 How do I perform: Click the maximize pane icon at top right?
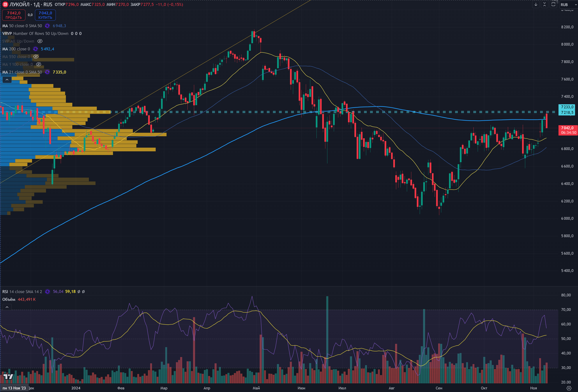pos(553,4)
